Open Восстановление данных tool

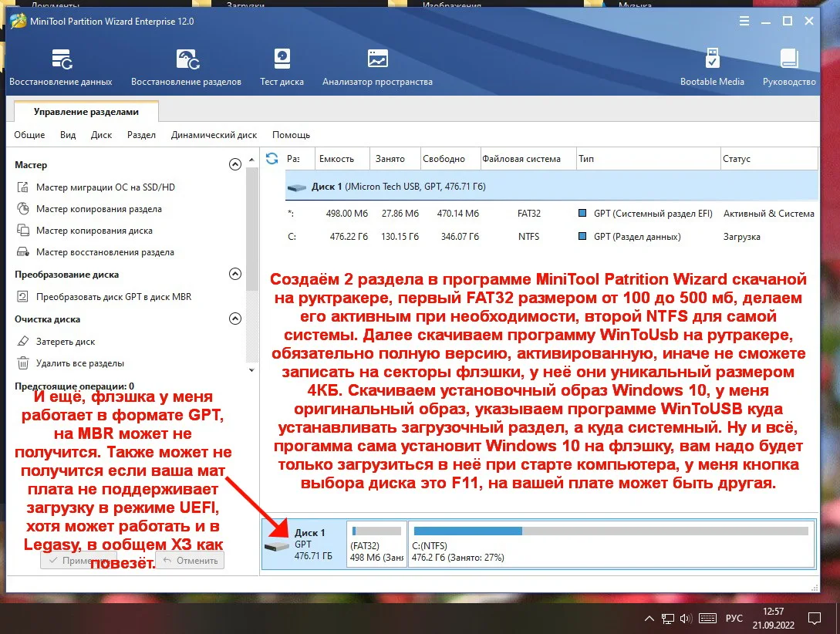61,67
